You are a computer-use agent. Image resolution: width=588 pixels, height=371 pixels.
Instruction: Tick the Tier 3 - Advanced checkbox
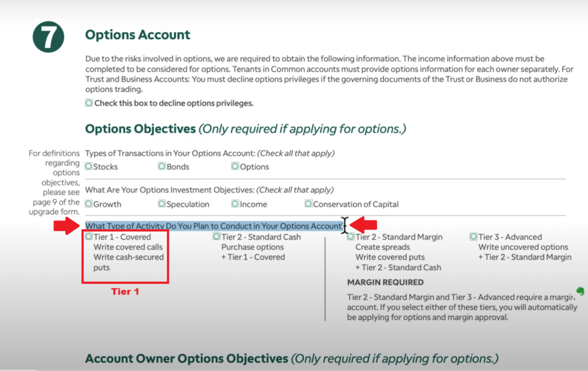(x=474, y=237)
